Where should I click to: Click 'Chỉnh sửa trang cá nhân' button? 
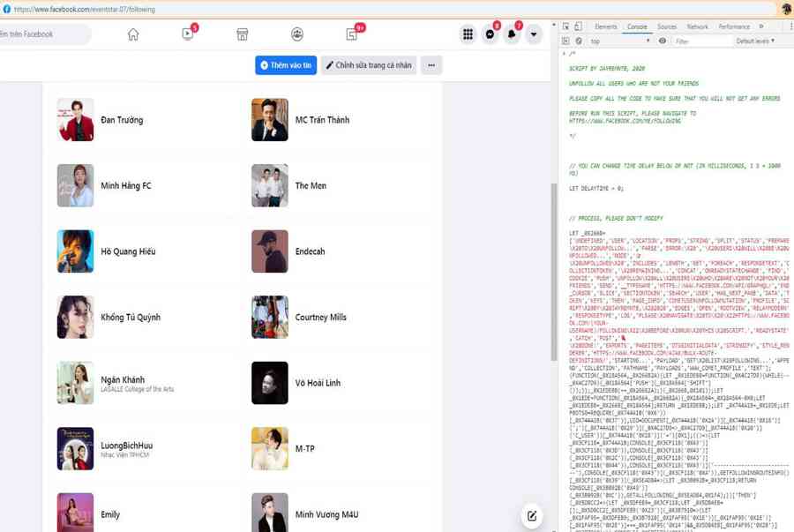tap(369, 65)
